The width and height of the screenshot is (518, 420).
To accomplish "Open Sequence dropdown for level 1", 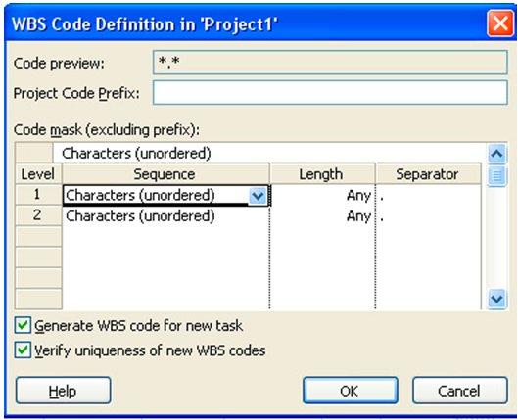I will 258,196.
